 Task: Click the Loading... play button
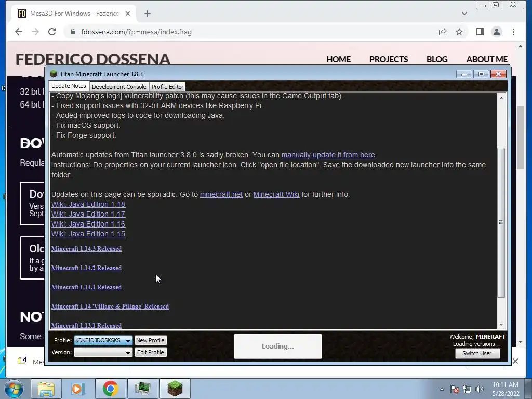click(x=278, y=347)
